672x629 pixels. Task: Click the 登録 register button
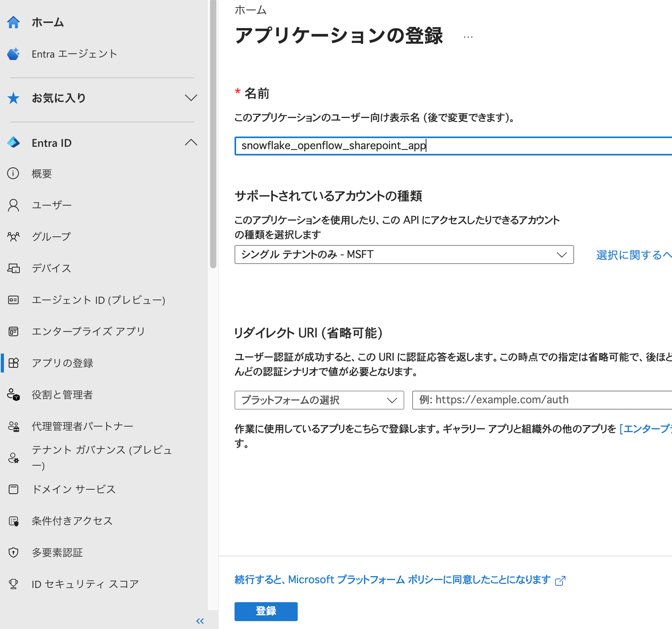coord(266,611)
